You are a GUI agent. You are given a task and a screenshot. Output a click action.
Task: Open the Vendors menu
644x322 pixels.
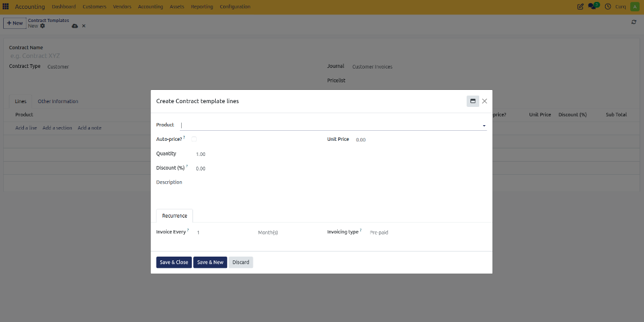[122, 6]
